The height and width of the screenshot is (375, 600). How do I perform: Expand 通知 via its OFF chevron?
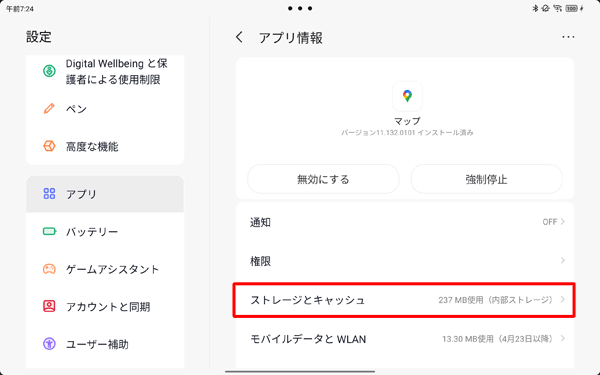(x=562, y=222)
